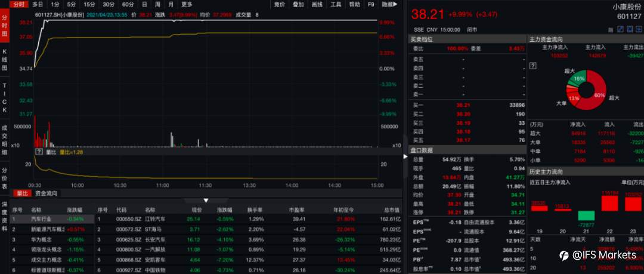Click the 量比 help question icon
644x274 pixels.
[39, 152]
